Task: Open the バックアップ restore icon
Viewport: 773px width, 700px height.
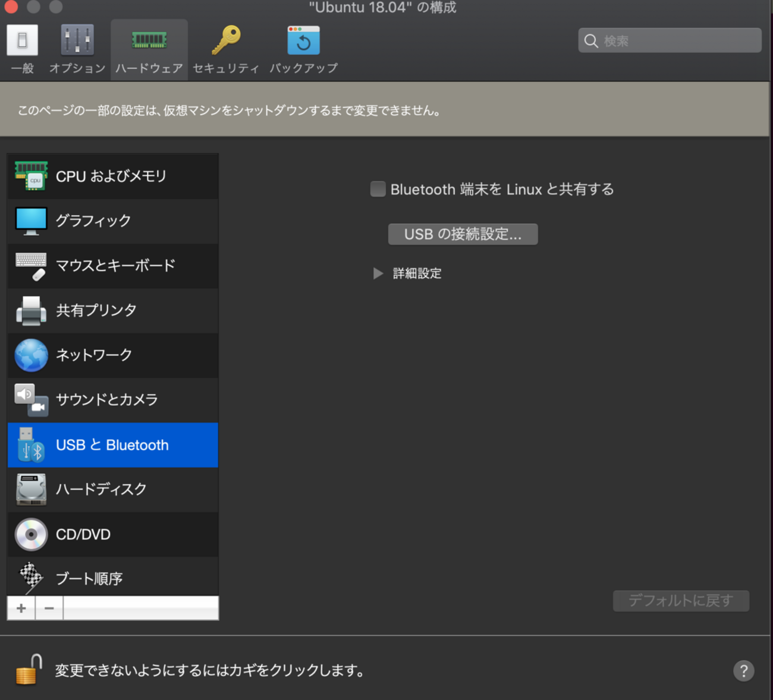Action: point(303,40)
